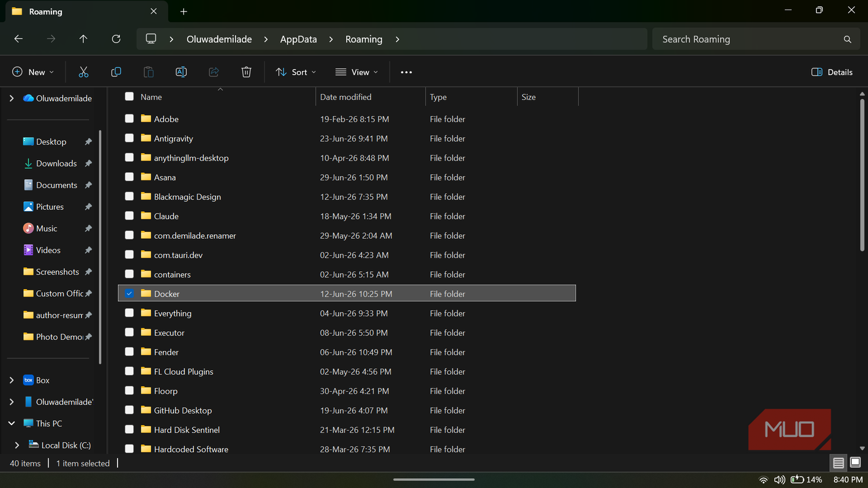Click chevron after Roaming in address bar
This screenshot has width=868, height=488.
tap(398, 39)
